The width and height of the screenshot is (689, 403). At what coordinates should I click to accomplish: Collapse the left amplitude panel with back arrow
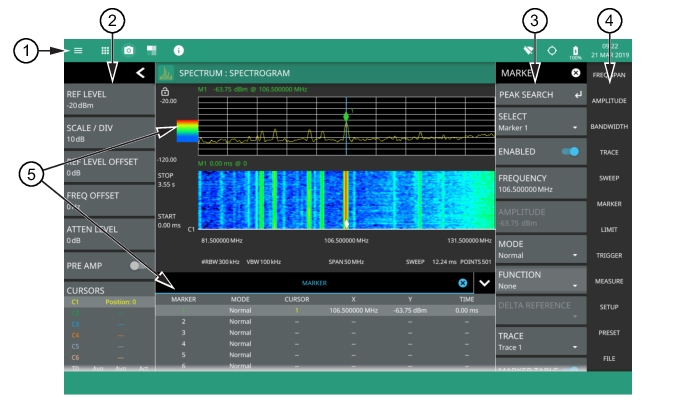point(141,72)
